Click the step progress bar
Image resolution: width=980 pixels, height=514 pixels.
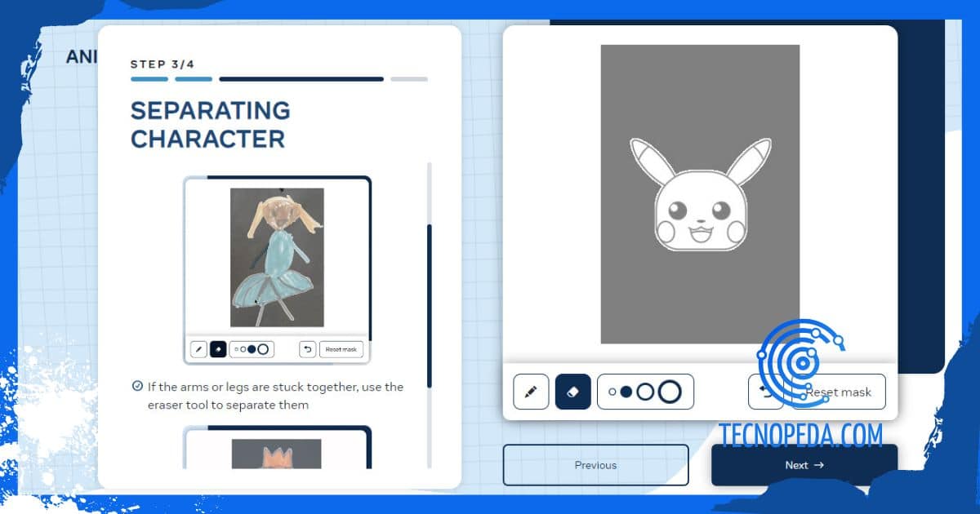[278, 79]
